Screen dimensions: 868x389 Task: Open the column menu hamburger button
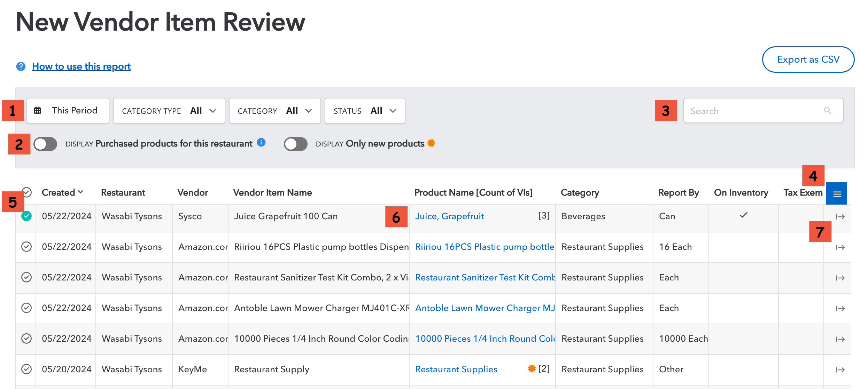[x=837, y=193]
